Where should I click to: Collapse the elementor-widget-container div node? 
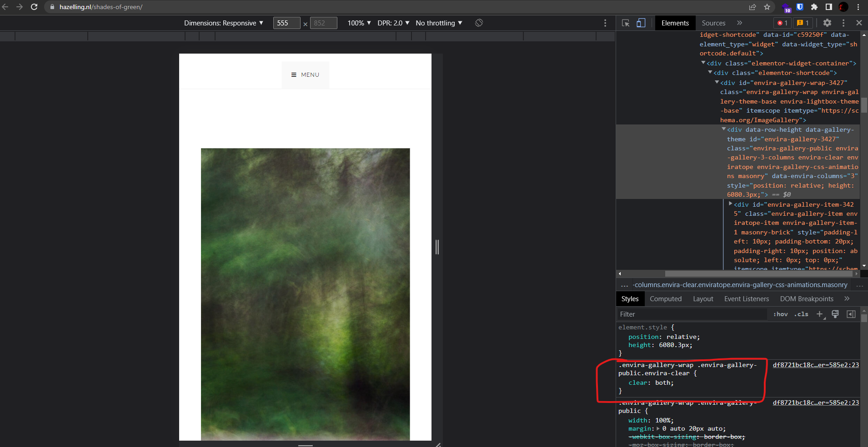[x=703, y=63]
